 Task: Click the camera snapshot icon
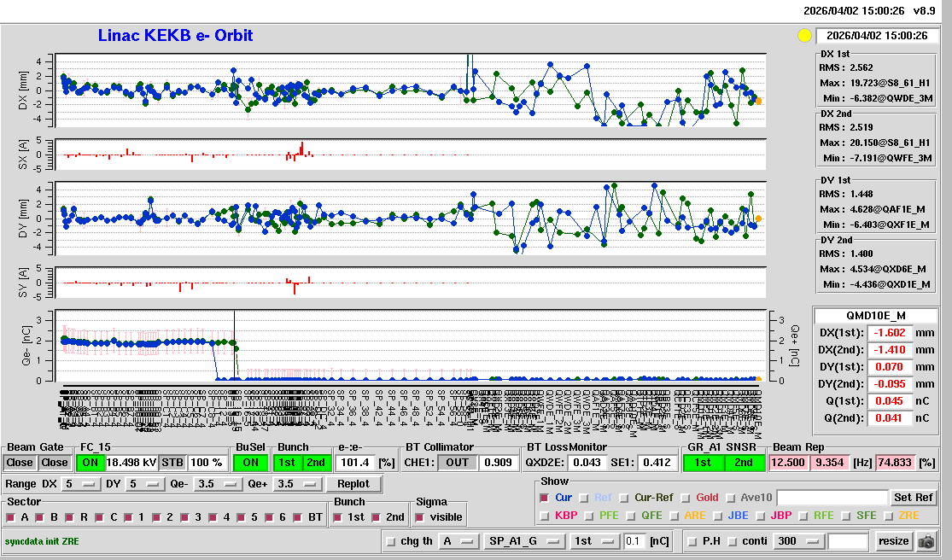(925, 541)
